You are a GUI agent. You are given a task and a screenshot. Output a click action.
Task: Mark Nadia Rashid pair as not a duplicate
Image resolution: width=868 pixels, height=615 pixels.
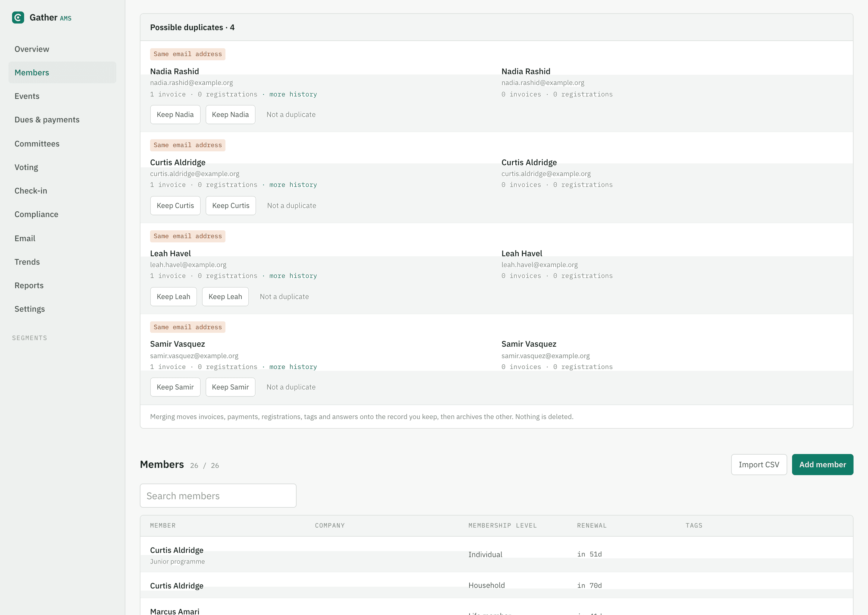[291, 114]
